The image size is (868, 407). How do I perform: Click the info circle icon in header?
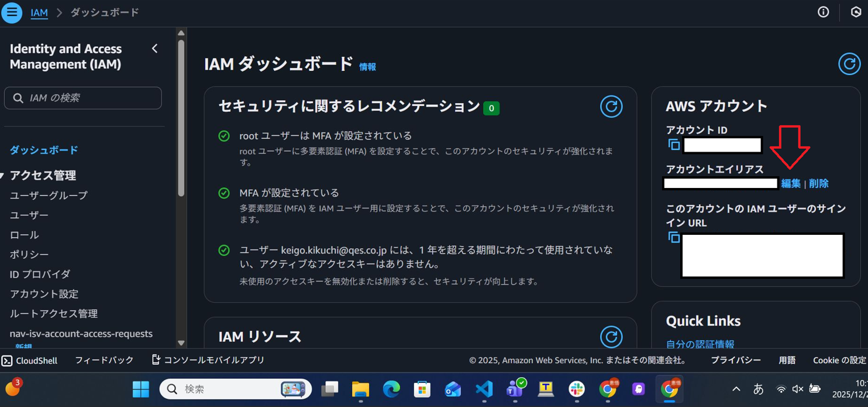click(x=823, y=12)
